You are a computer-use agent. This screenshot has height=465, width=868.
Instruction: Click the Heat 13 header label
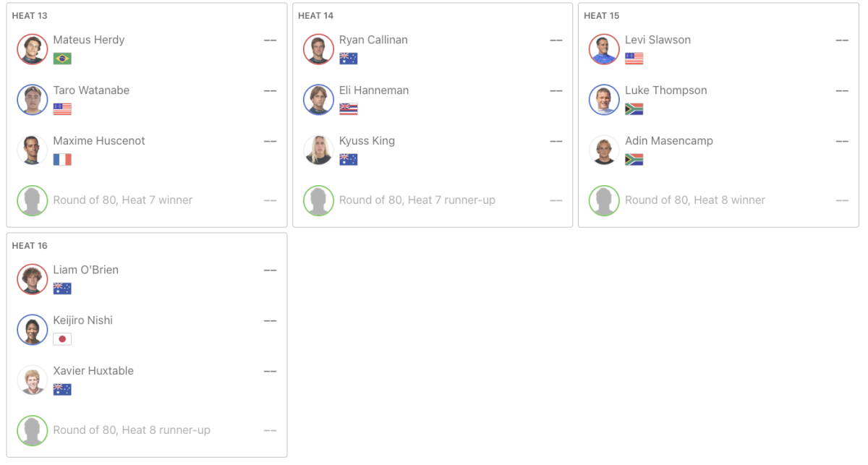[x=30, y=16]
